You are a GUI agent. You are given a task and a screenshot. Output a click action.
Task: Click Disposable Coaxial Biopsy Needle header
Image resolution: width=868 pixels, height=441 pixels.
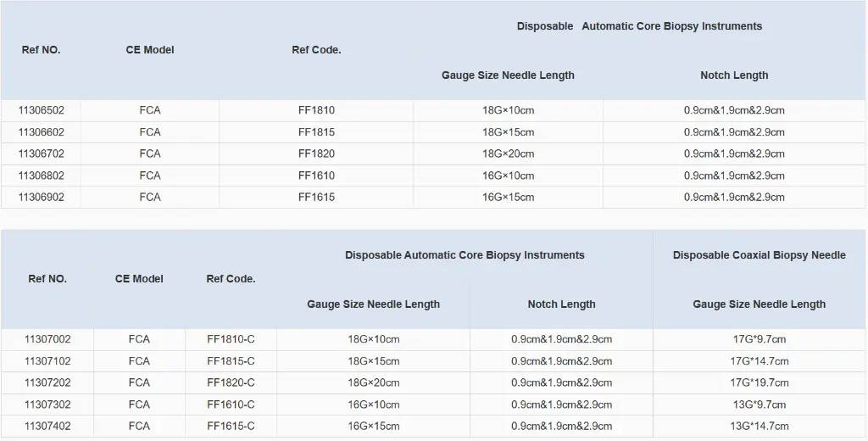(759, 255)
